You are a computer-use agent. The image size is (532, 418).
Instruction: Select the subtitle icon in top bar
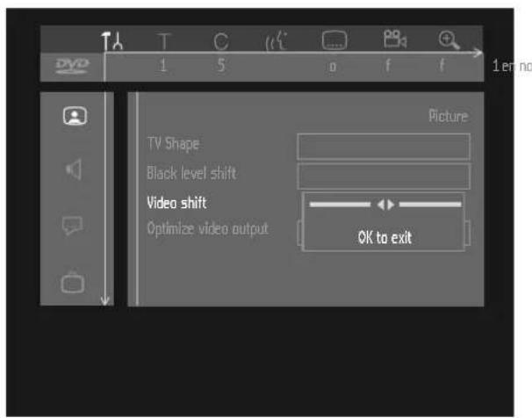pos(334,40)
